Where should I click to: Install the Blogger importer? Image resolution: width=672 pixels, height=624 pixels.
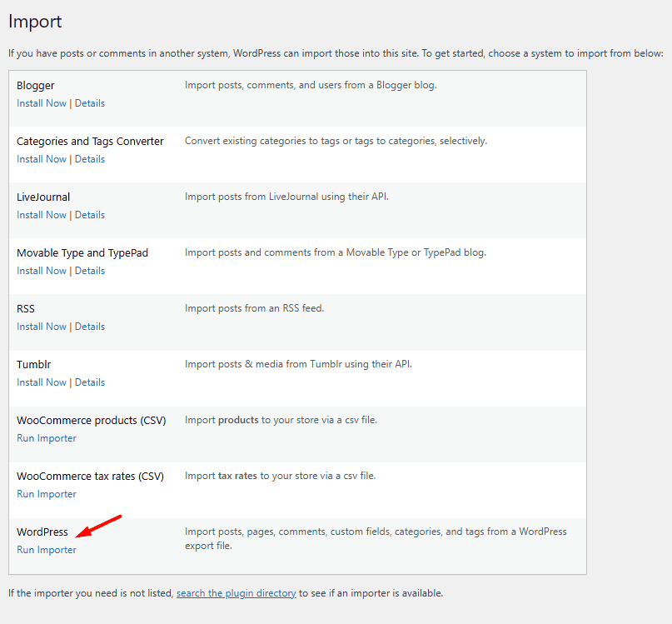pyautogui.click(x=42, y=102)
